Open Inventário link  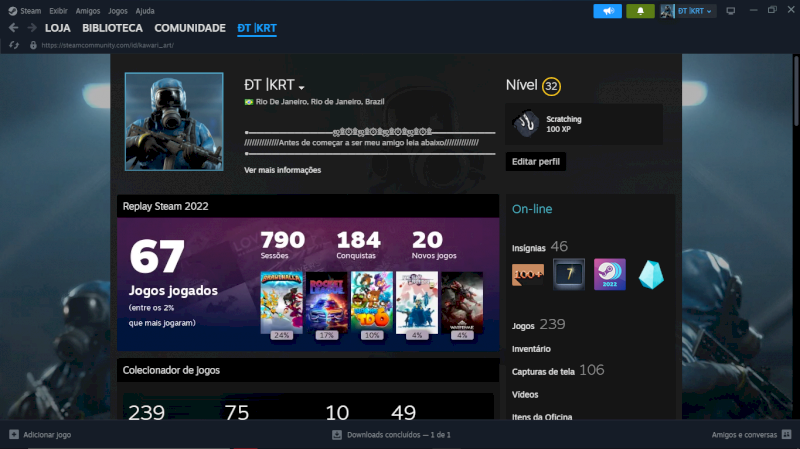click(x=531, y=349)
